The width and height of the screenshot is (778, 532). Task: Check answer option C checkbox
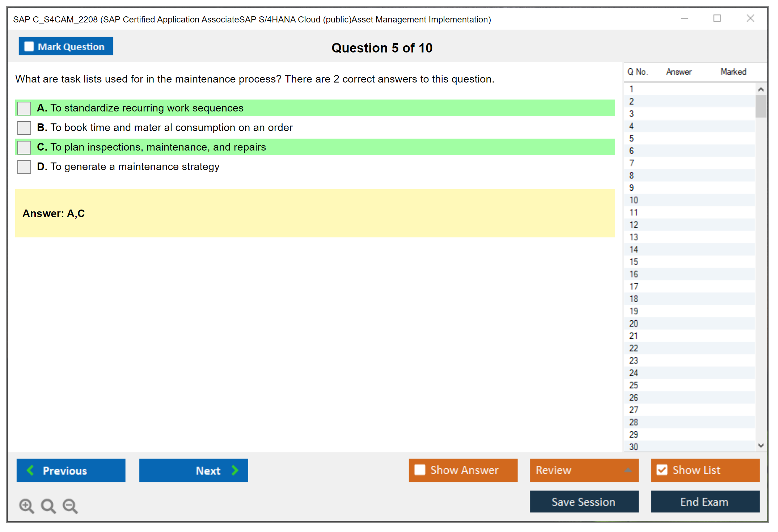[24, 147]
